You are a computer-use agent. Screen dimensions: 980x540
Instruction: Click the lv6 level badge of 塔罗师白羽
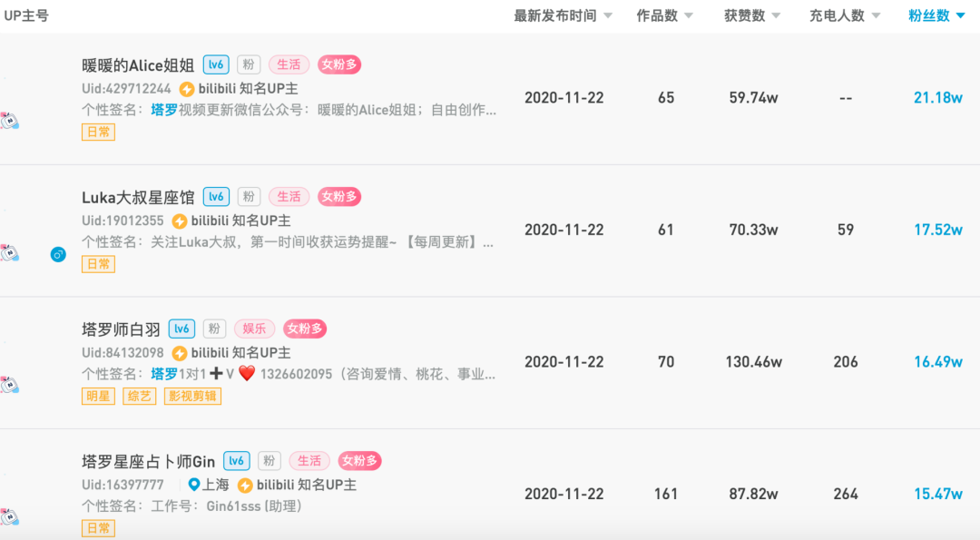pos(181,329)
